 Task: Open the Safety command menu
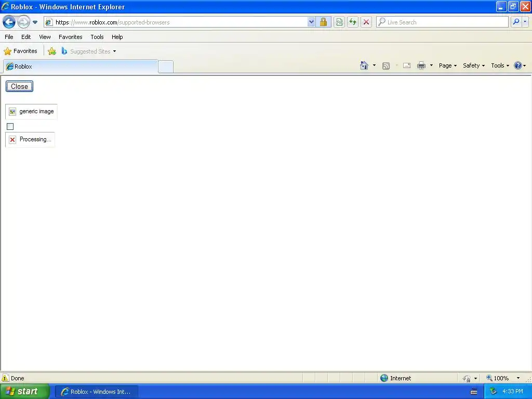[x=474, y=65]
